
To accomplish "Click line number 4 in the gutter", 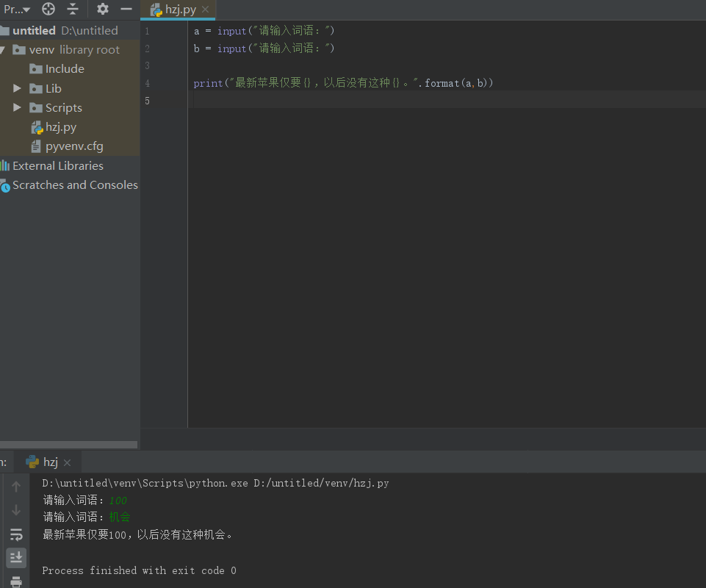I will [x=147, y=83].
